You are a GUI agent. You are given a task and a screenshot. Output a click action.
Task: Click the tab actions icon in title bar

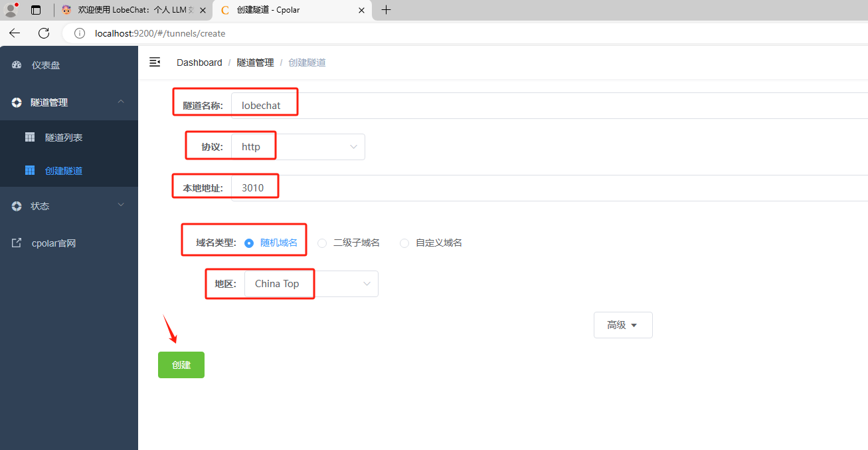tap(36, 10)
